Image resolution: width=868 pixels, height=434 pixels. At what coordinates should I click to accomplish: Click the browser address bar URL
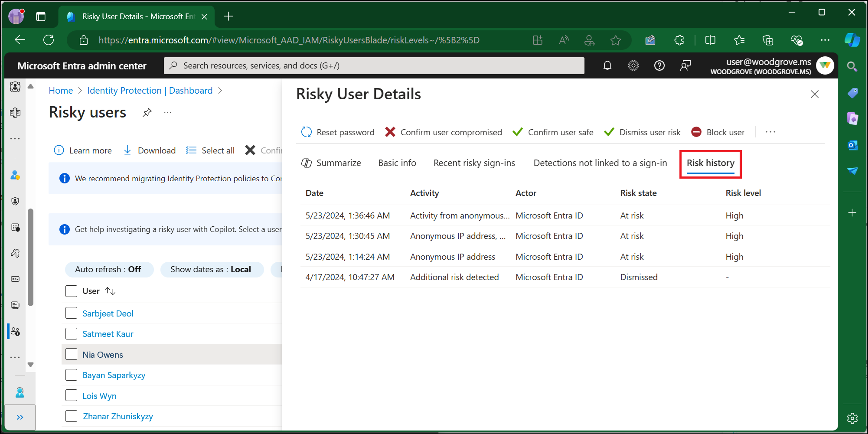[x=289, y=40]
